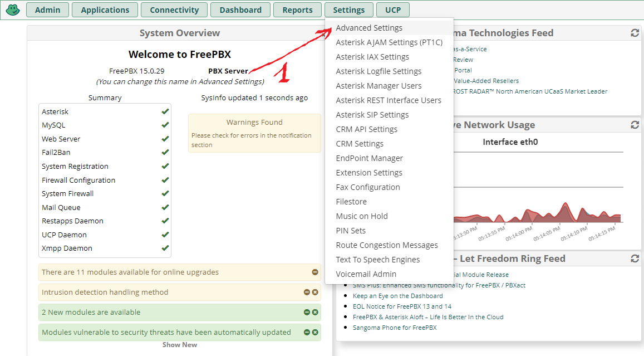Collapse the Settings dropdown menu

tap(348, 10)
